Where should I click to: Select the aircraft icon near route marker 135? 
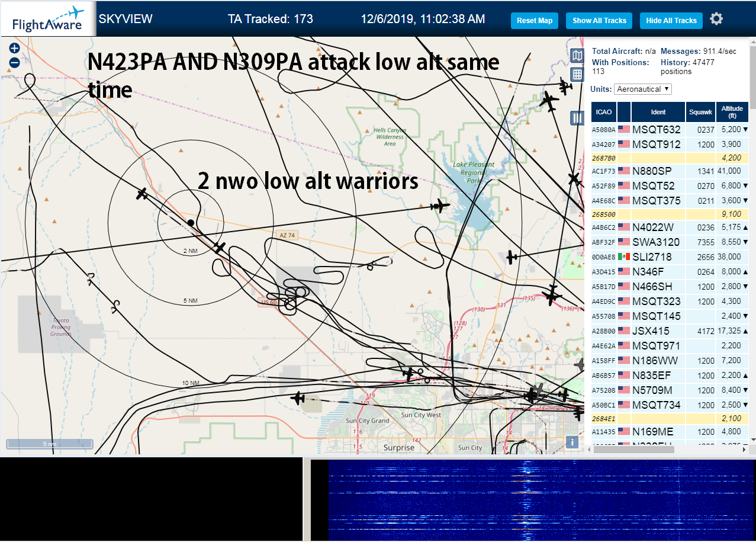[x=552, y=294]
